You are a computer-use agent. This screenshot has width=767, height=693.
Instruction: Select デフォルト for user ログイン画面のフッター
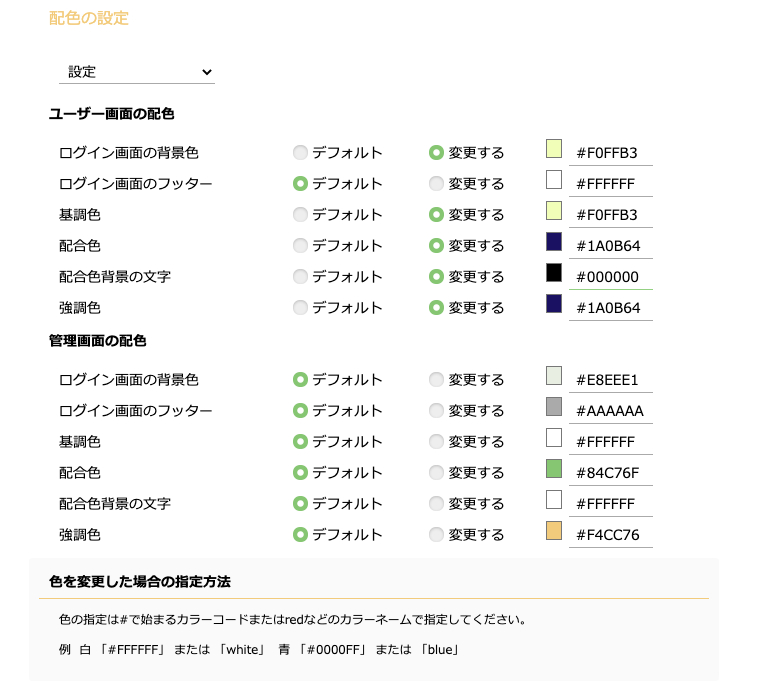(x=300, y=183)
